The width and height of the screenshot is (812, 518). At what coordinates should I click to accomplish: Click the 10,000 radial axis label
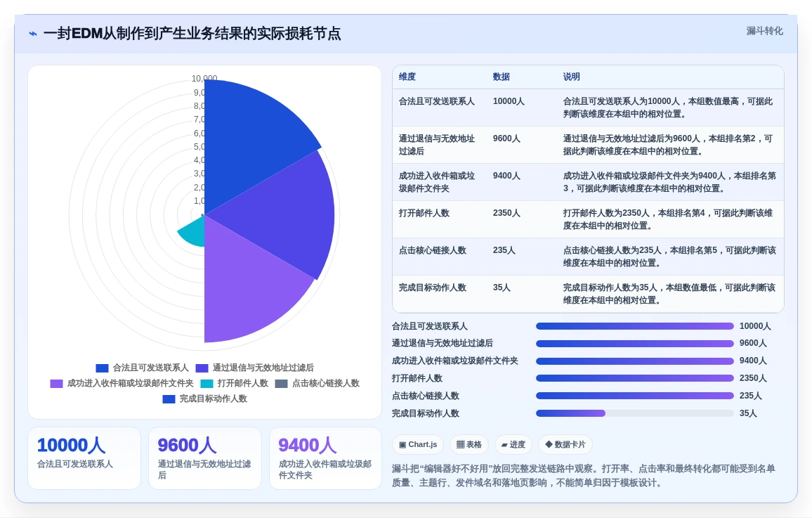(204, 79)
